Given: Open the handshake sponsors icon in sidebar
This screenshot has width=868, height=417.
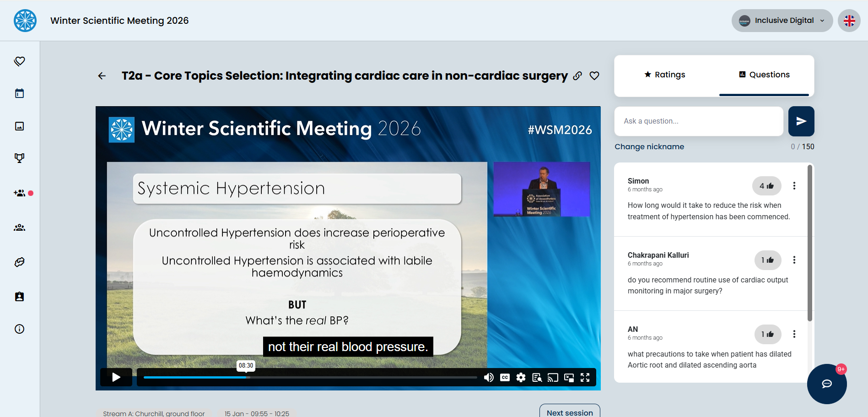Looking at the screenshot, I should click(19, 262).
